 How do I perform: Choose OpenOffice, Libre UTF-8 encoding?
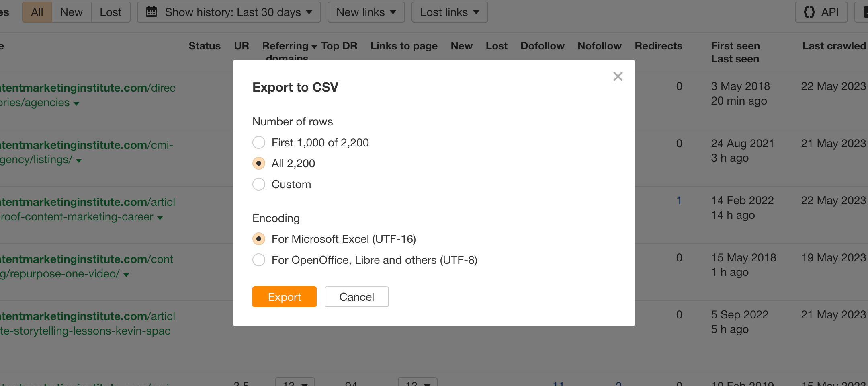259,260
